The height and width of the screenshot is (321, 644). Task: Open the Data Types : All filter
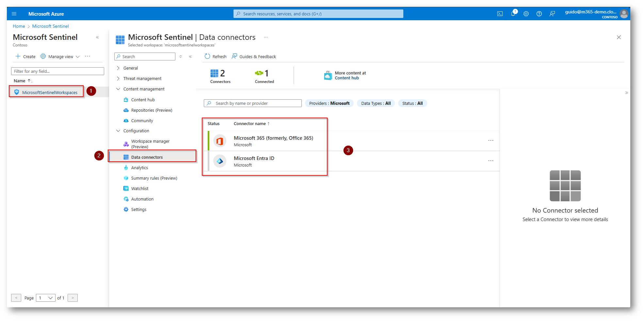point(376,103)
